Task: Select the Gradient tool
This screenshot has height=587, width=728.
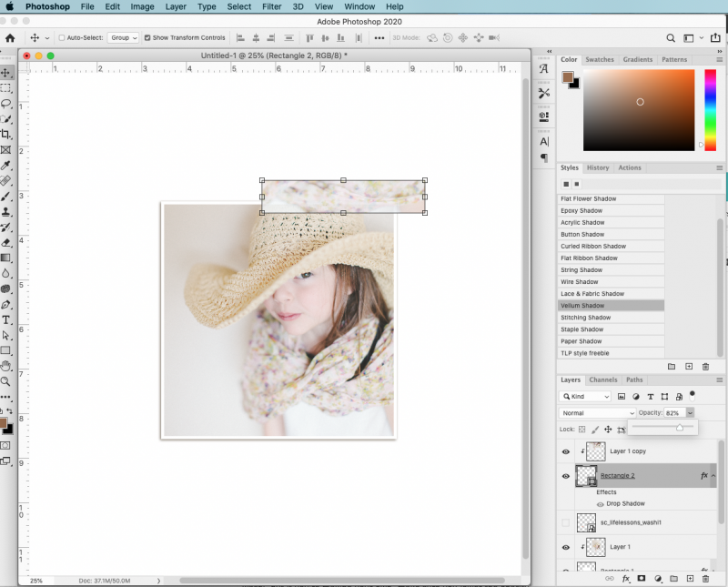Action: 6,258
